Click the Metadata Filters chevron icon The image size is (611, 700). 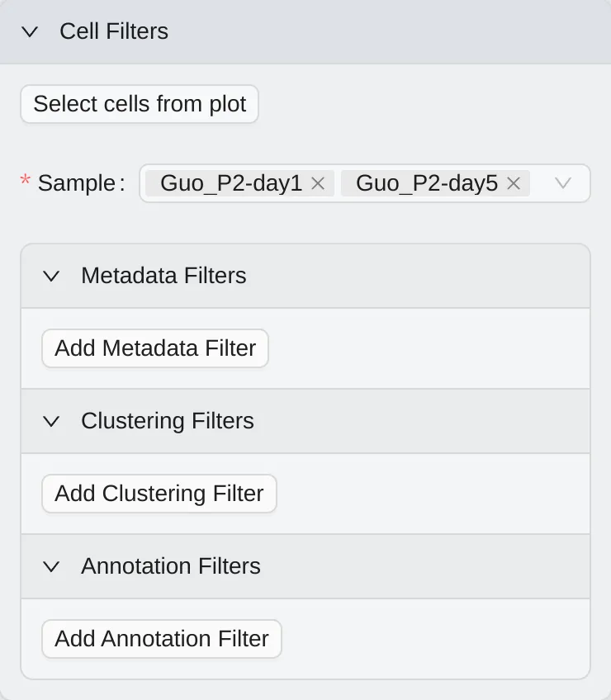click(x=51, y=276)
